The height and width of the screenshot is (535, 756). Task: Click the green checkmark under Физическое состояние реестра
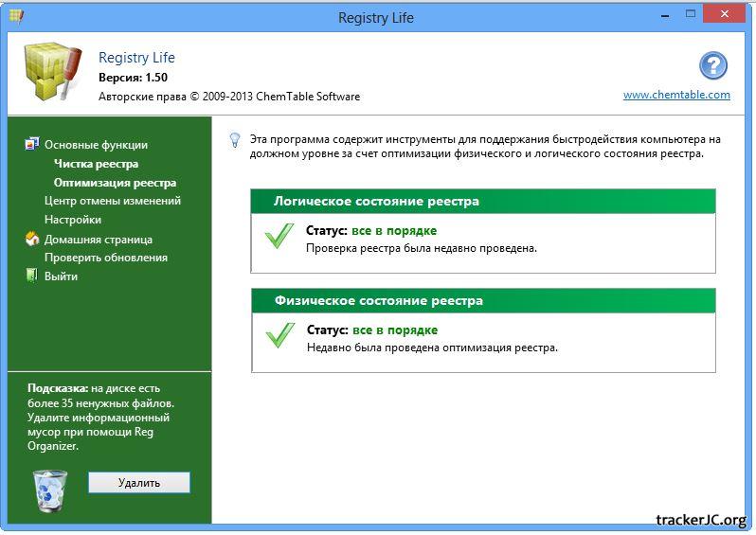coord(279,335)
